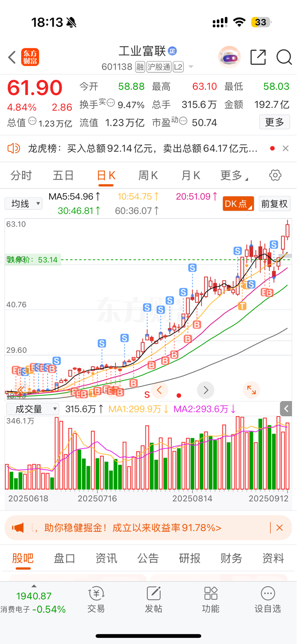Expand the stock code dropdown arrow
Image resolution: width=297 pixels, height=644 pixels.
pyautogui.click(x=191, y=67)
